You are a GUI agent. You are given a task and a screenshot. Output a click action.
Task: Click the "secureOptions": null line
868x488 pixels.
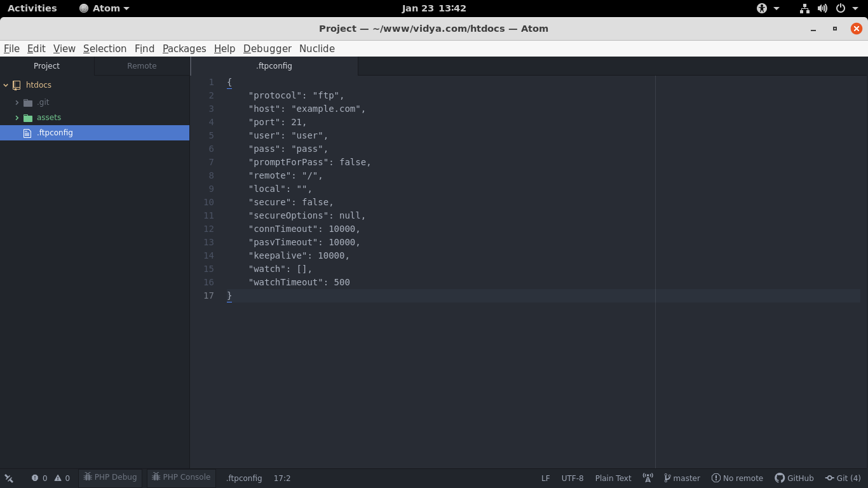coord(307,216)
